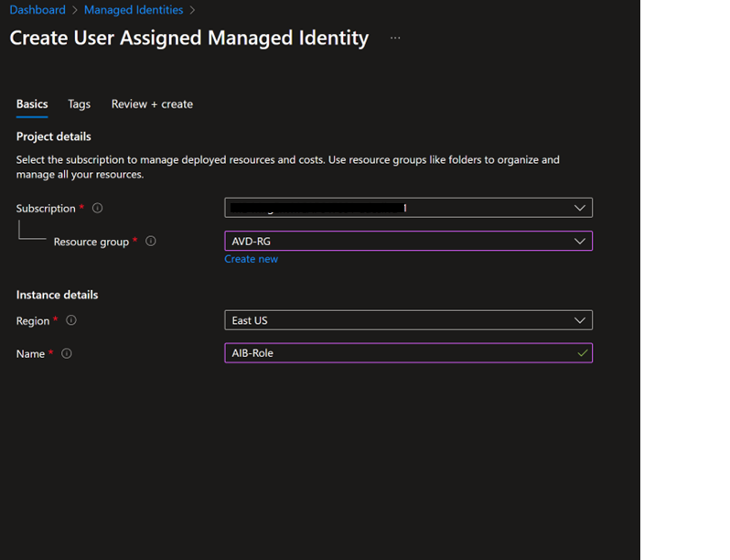This screenshot has height=560, width=730.
Task: Go to Managed Identities breadcrumb
Action: pos(134,10)
